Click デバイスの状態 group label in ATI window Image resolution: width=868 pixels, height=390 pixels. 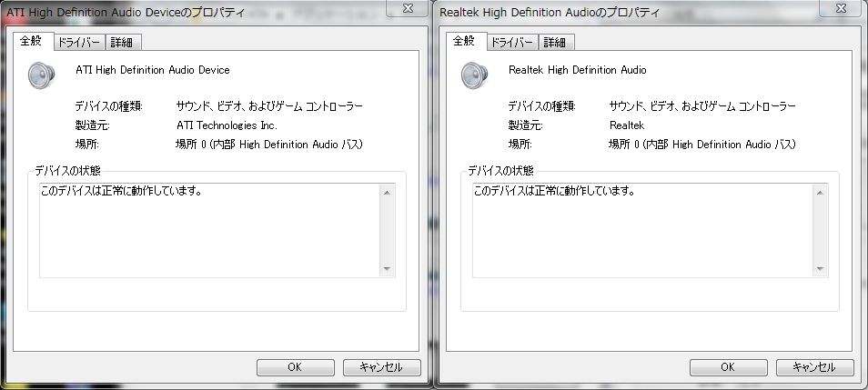[67, 171]
